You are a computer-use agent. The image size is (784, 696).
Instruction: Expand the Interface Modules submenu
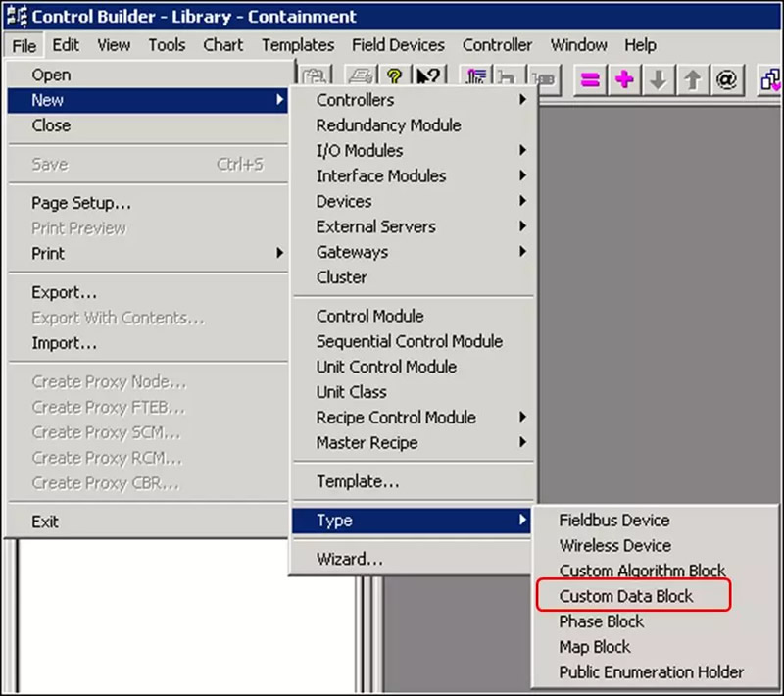[x=522, y=175]
